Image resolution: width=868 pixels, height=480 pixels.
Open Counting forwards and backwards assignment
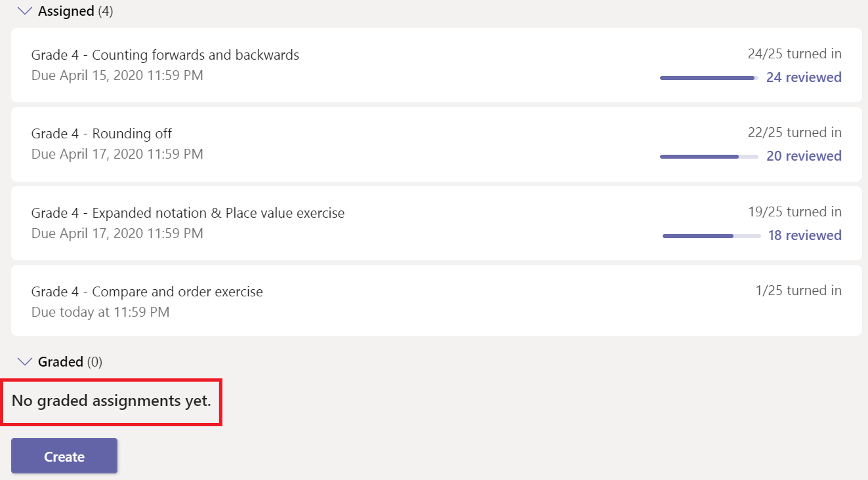(x=436, y=65)
